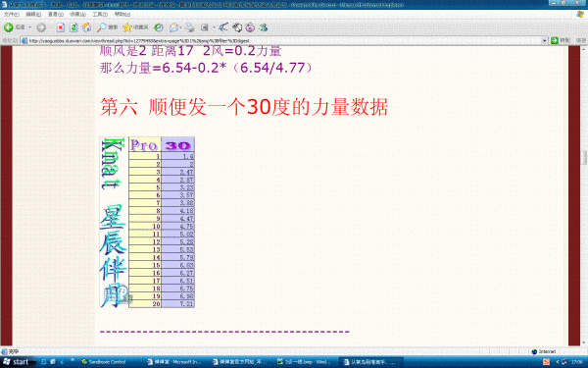Stop loading with the red X icon

pos(61,27)
